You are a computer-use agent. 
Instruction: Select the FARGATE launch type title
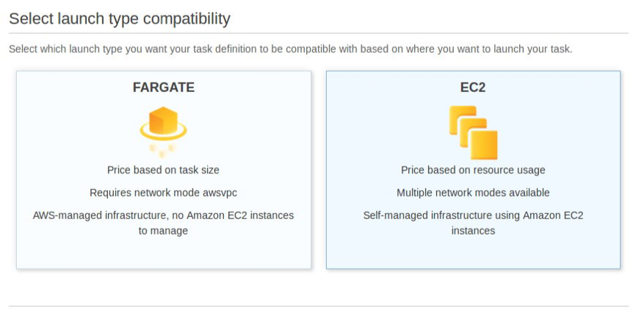tap(164, 88)
